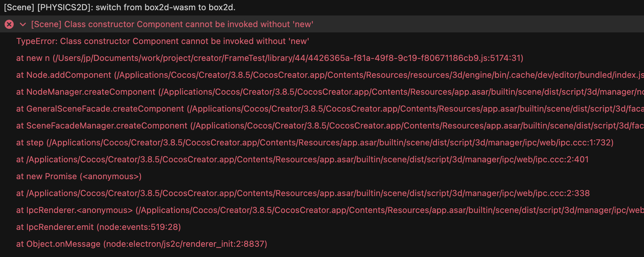Click the Object.onMessage renderer_init stack frame
This screenshot has height=257, width=644.
tap(141, 244)
